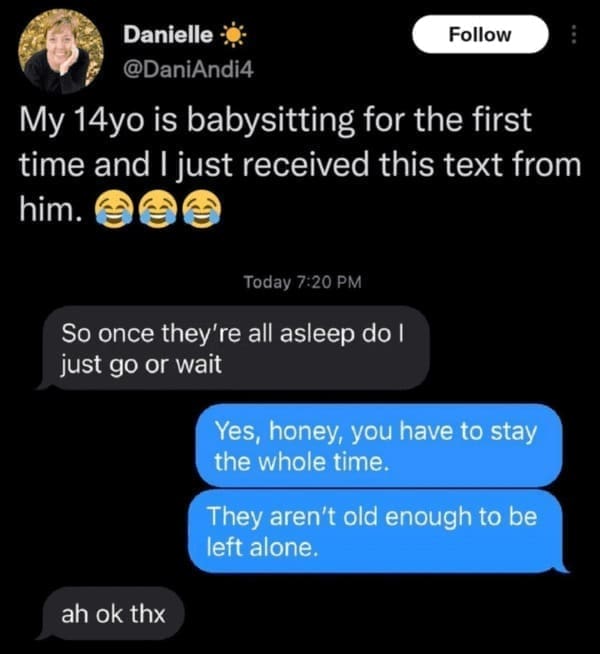The width and height of the screenshot is (600, 654).
Task: Select the tweet text about babysitting
Action: tap(300, 164)
